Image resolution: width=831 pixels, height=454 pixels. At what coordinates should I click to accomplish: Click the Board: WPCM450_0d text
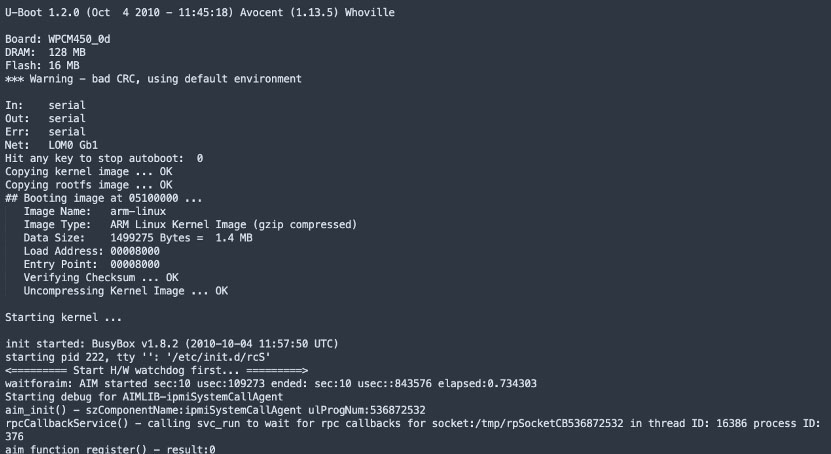(58, 39)
